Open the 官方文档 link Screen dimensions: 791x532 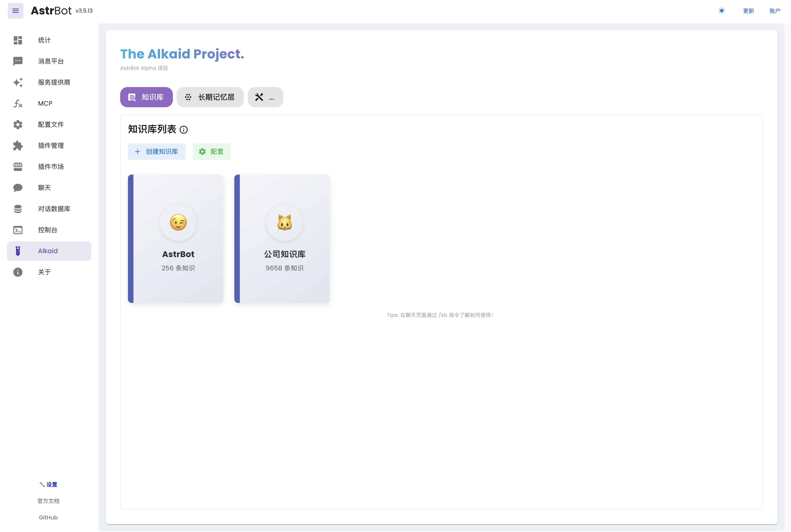click(x=48, y=501)
